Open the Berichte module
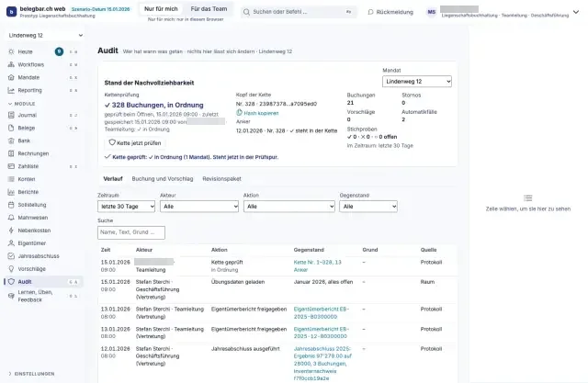Viewport: 588px width, 383px height. tap(43, 192)
